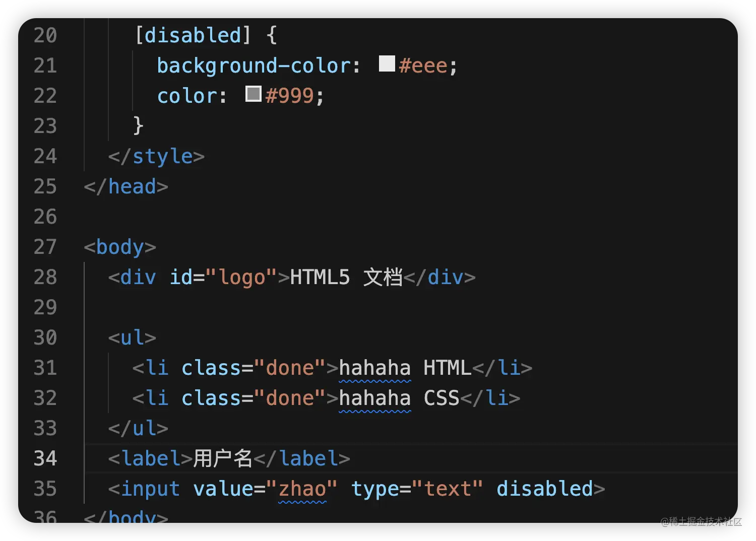
Task: Click line number 28 in the gutter
Action: click(x=45, y=277)
